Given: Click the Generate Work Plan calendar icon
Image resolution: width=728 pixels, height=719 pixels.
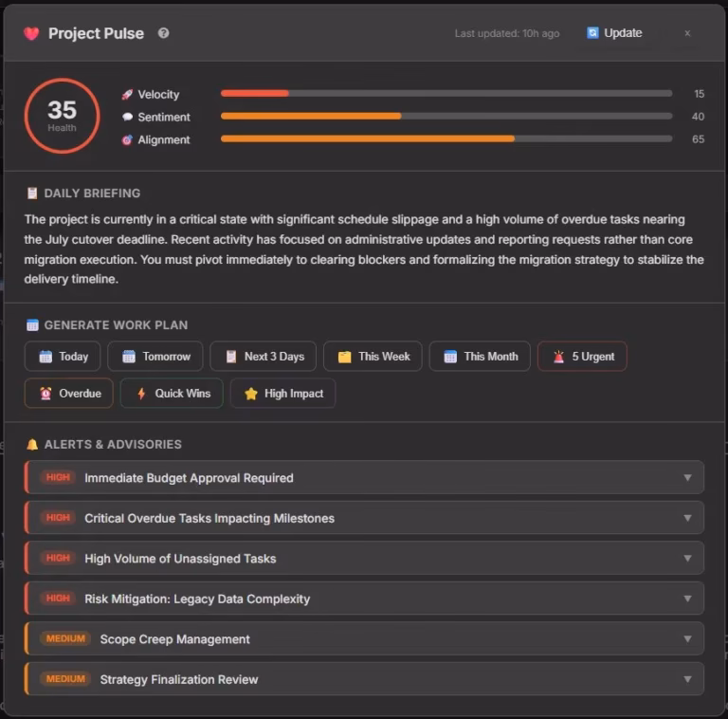Looking at the screenshot, I should [32, 325].
